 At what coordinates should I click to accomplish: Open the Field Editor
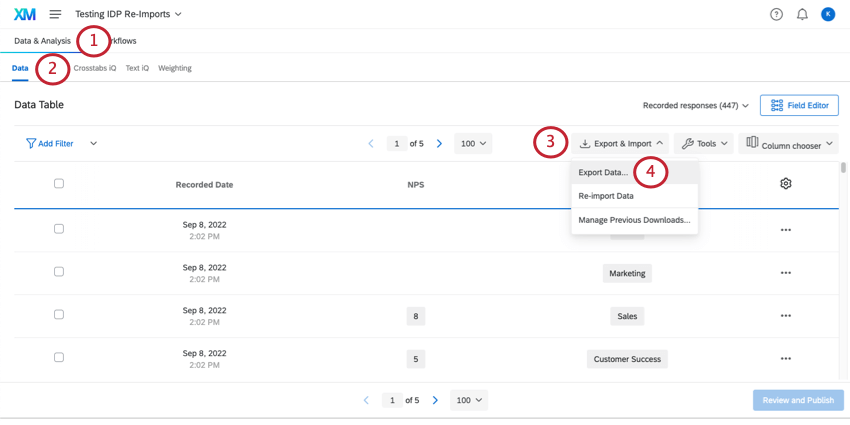pos(799,105)
